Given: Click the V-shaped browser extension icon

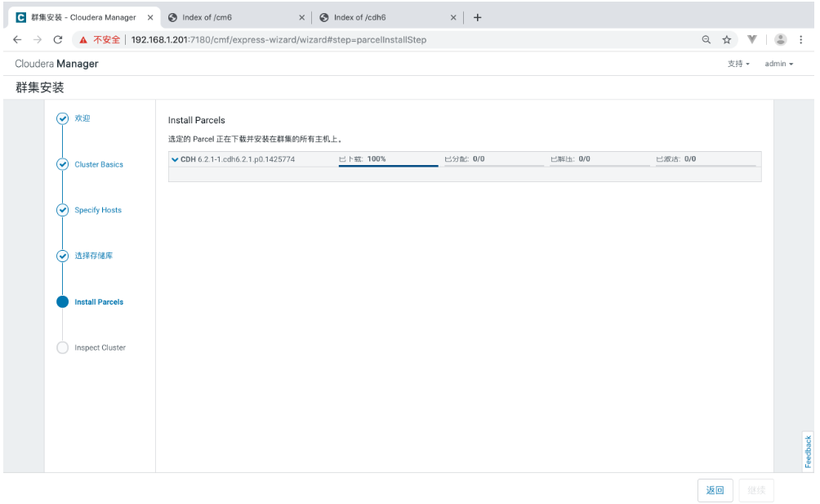Looking at the screenshot, I should [x=752, y=39].
